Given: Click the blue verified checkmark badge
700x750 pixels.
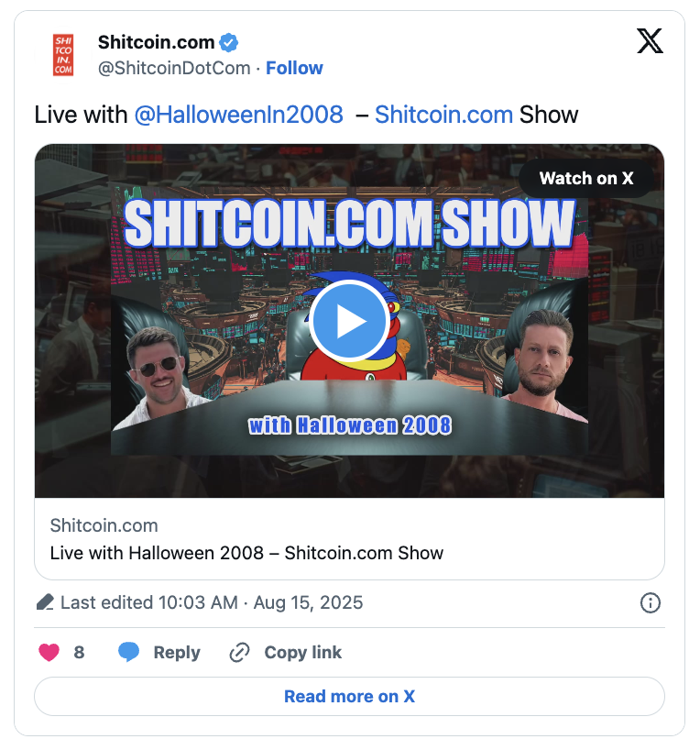Looking at the screenshot, I should click(x=228, y=42).
